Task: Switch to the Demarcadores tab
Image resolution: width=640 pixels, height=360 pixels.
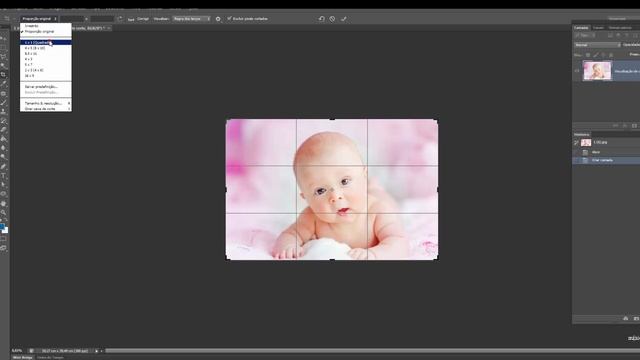Action: click(620, 28)
